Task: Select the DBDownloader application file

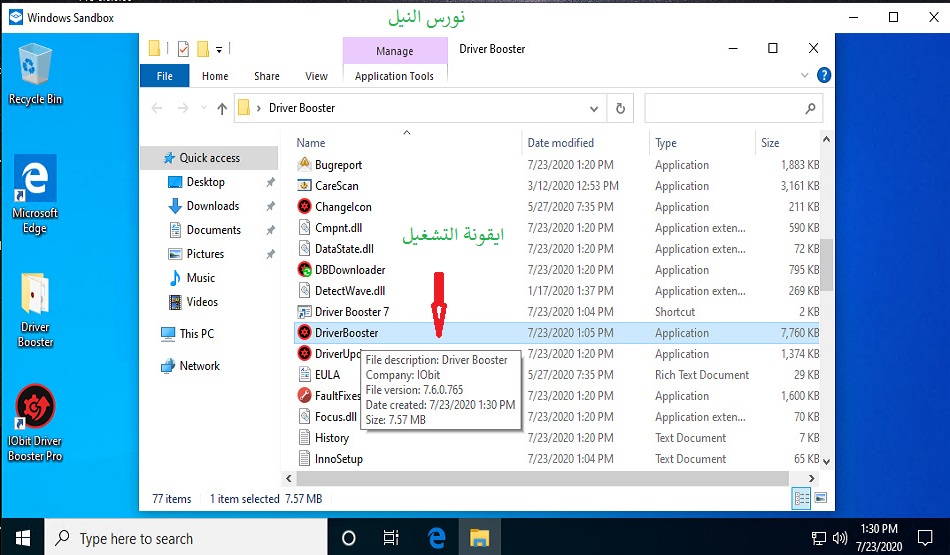Action: click(349, 270)
